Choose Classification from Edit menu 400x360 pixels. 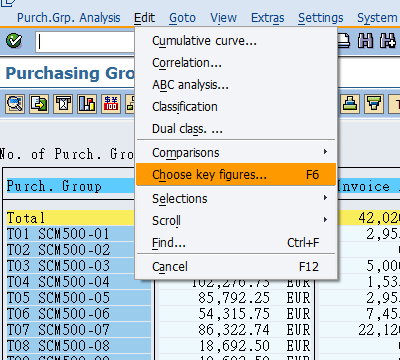[236, 107]
